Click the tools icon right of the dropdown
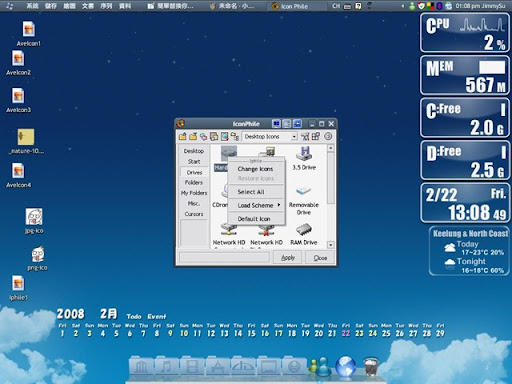Image resolution: width=512 pixels, height=384 pixels. 305,136
